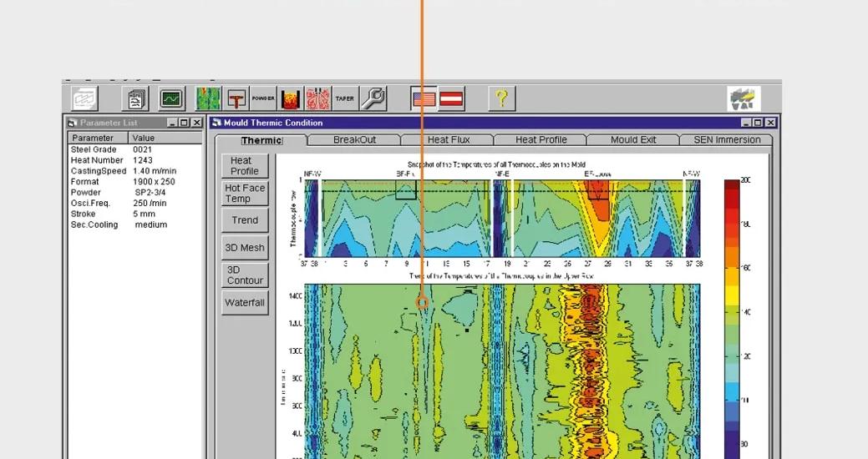Click the red-orange fire mould icon
This screenshot has height=459, width=868.
point(291,99)
